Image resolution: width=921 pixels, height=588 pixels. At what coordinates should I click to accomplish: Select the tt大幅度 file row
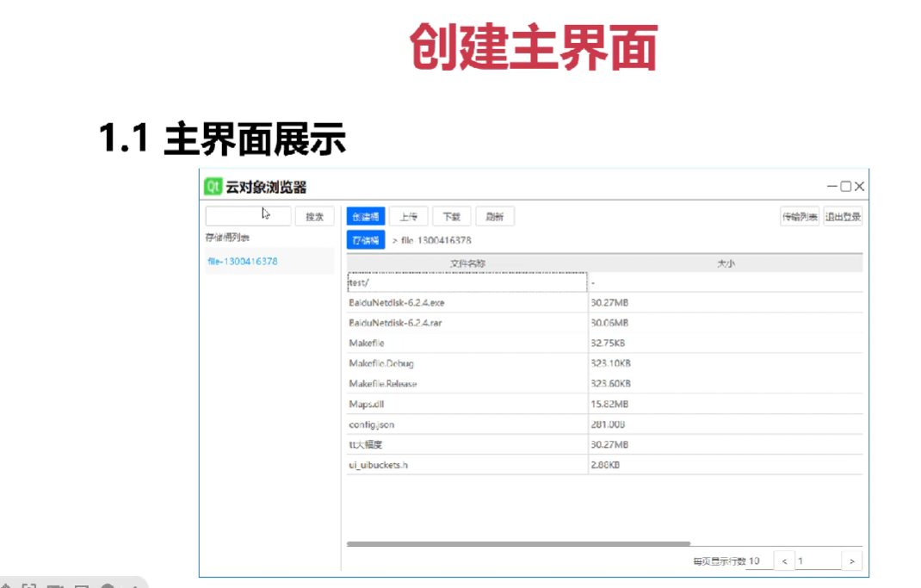[467, 444]
